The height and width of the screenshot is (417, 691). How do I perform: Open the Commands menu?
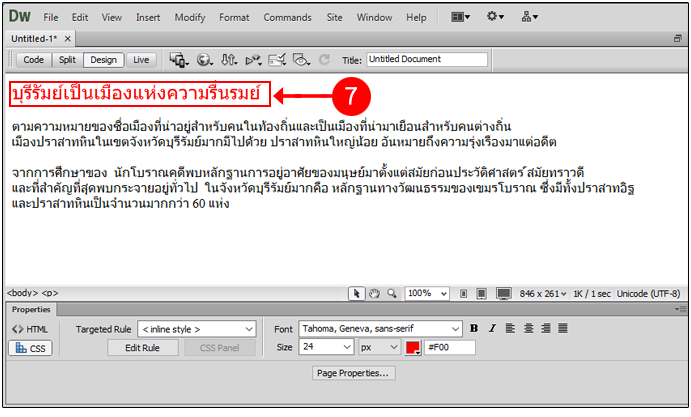(x=287, y=17)
